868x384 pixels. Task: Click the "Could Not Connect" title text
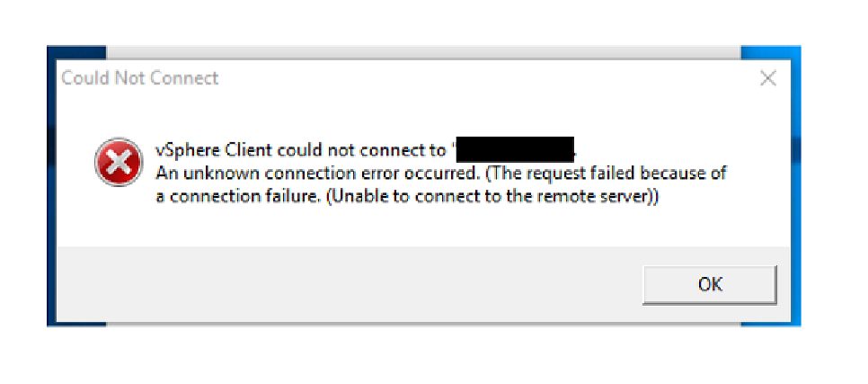pyautogui.click(x=139, y=78)
